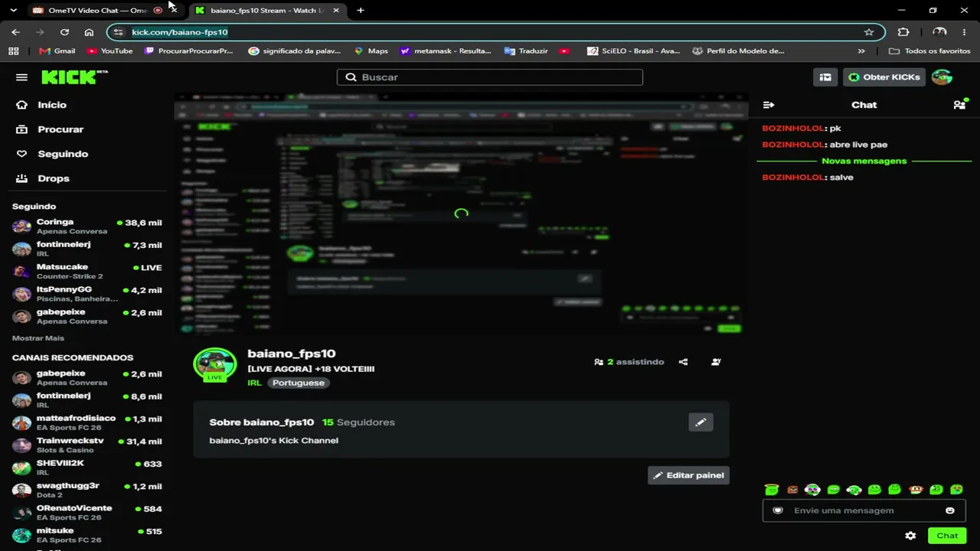Go back in browser history
This screenshot has width=980, height=551.
point(16,32)
